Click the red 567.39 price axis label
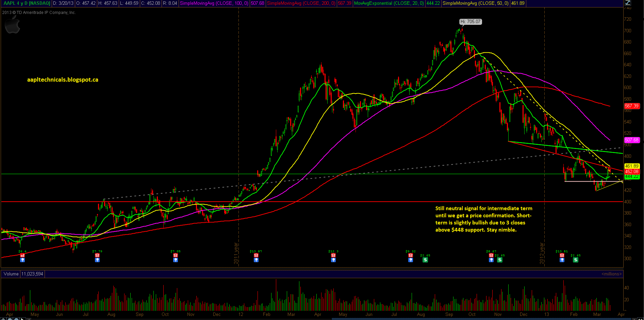Image resolution: width=644 pixels, height=320 pixels. point(632,106)
